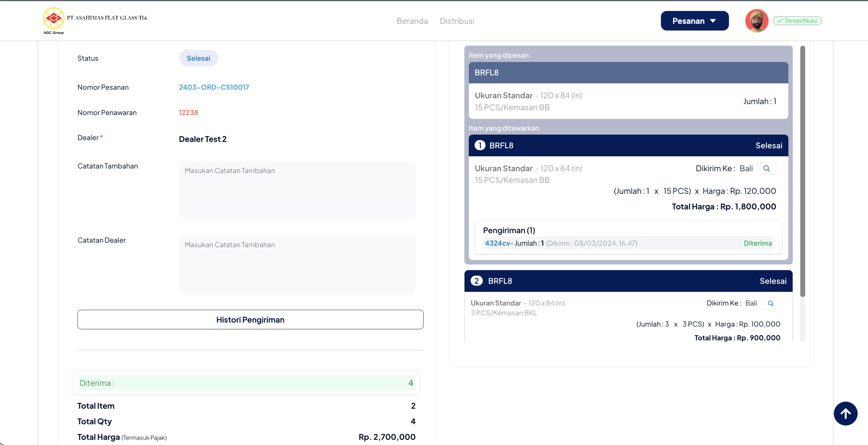Click the search icon next to first Bali destination
The height and width of the screenshot is (445, 868).
pyautogui.click(x=766, y=169)
